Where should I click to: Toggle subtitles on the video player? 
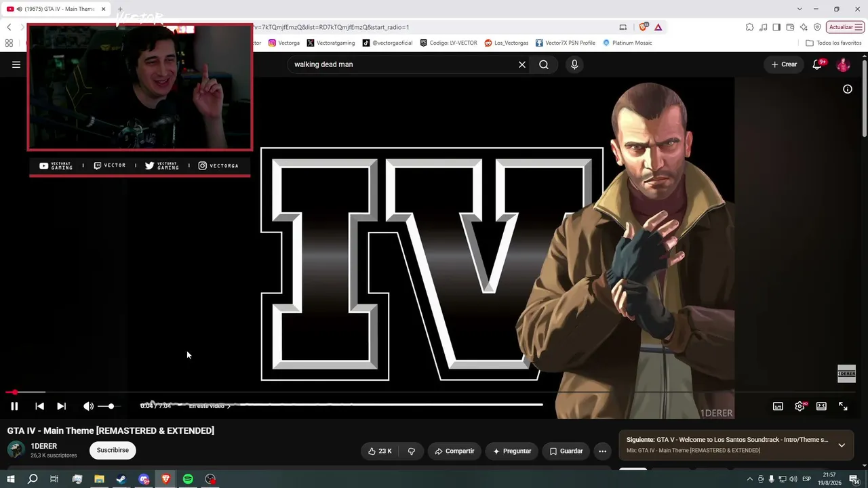778,406
